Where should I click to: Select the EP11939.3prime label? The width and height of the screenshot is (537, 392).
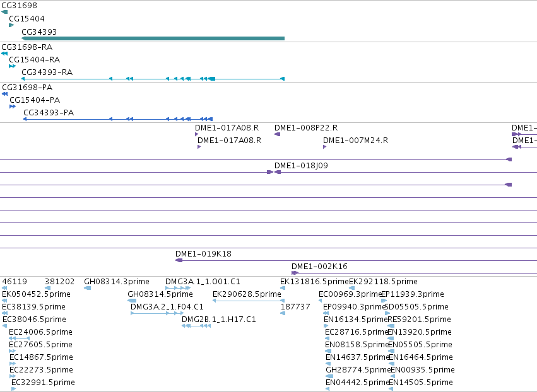pyautogui.click(x=412, y=294)
